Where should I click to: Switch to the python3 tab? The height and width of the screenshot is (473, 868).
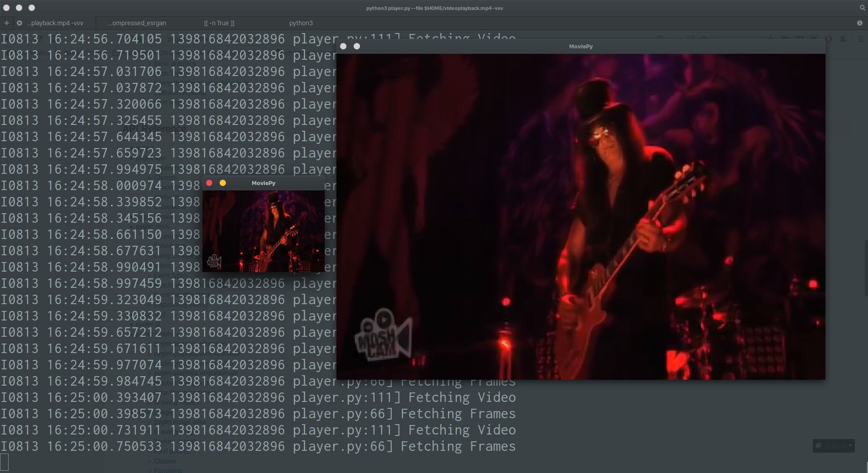(301, 23)
